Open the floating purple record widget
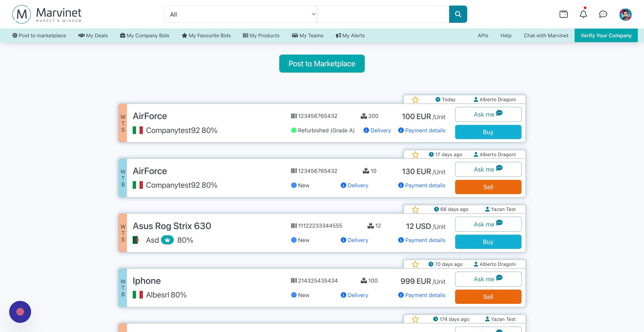Screen dimensions: 644x332 coord(20,312)
